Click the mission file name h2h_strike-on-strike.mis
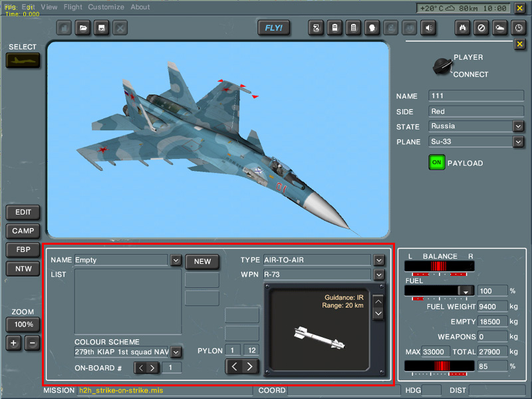This screenshot has height=399, width=532. point(121,390)
